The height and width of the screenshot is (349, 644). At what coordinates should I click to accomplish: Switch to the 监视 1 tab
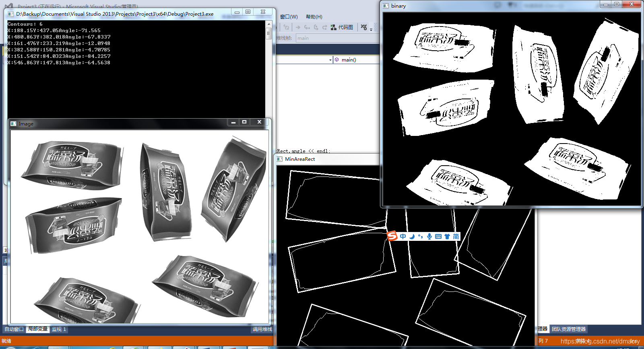point(59,329)
